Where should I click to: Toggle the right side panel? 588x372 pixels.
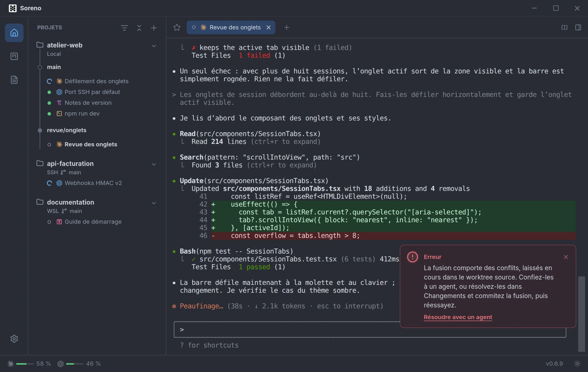(578, 27)
